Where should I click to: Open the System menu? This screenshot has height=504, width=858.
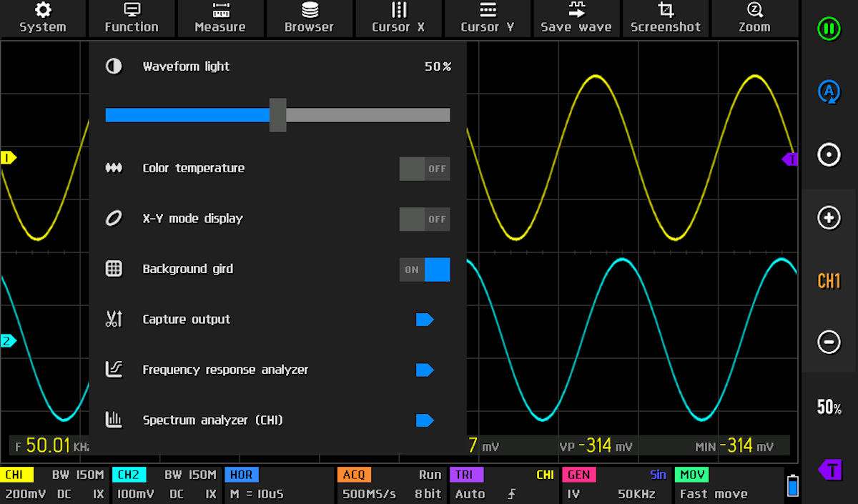pos(43,18)
